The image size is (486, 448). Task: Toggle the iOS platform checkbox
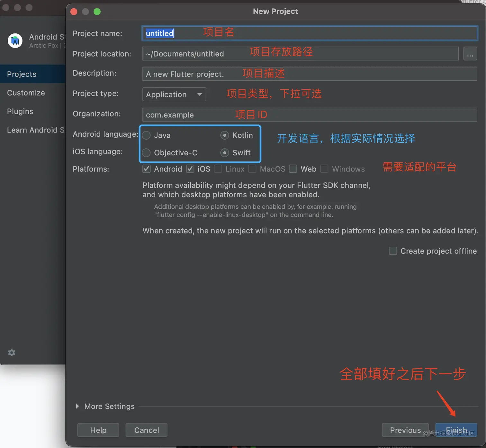190,169
